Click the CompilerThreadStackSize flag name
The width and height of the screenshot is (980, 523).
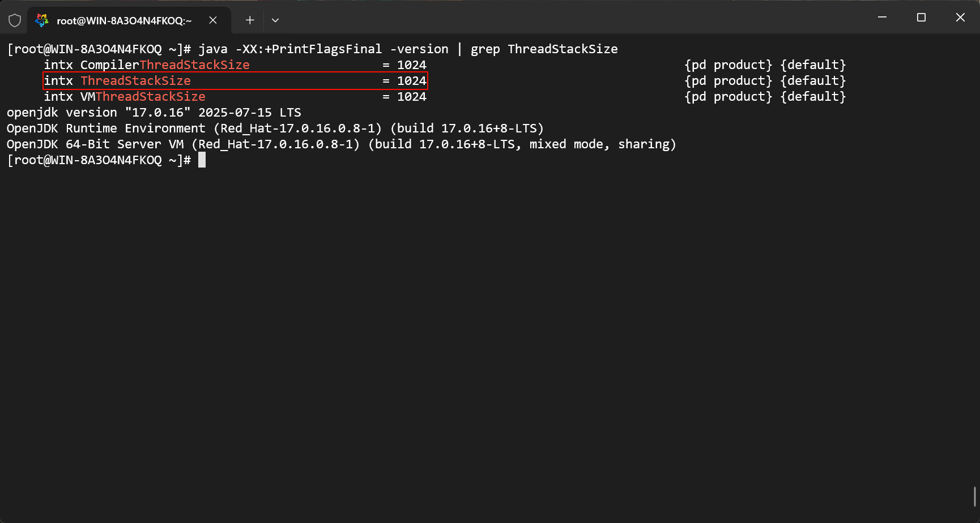[x=165, y=65]
